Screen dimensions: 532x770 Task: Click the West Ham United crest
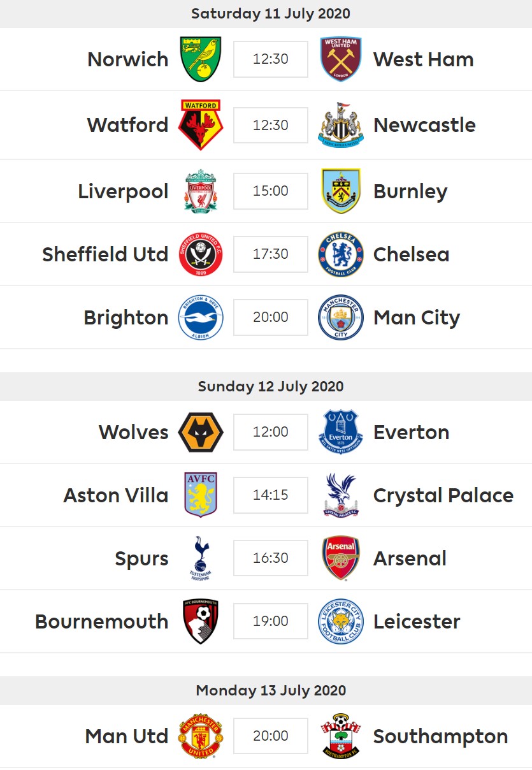point(341,59)
